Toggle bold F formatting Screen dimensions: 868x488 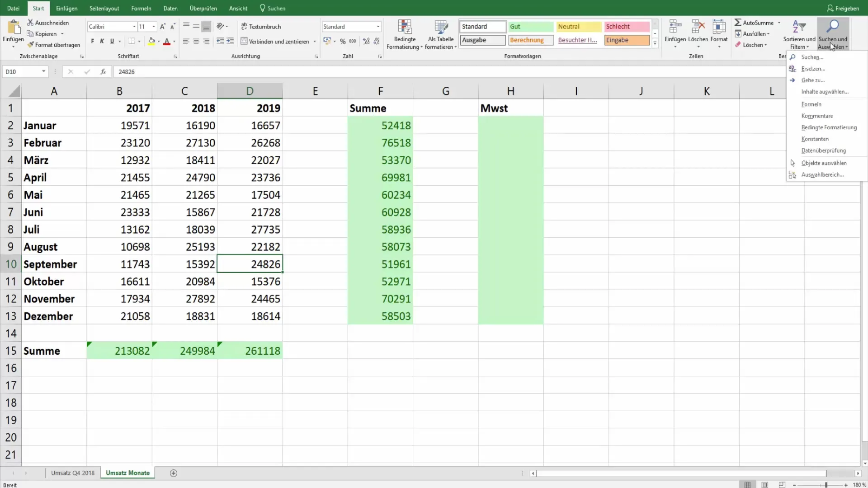pos(93,41)
